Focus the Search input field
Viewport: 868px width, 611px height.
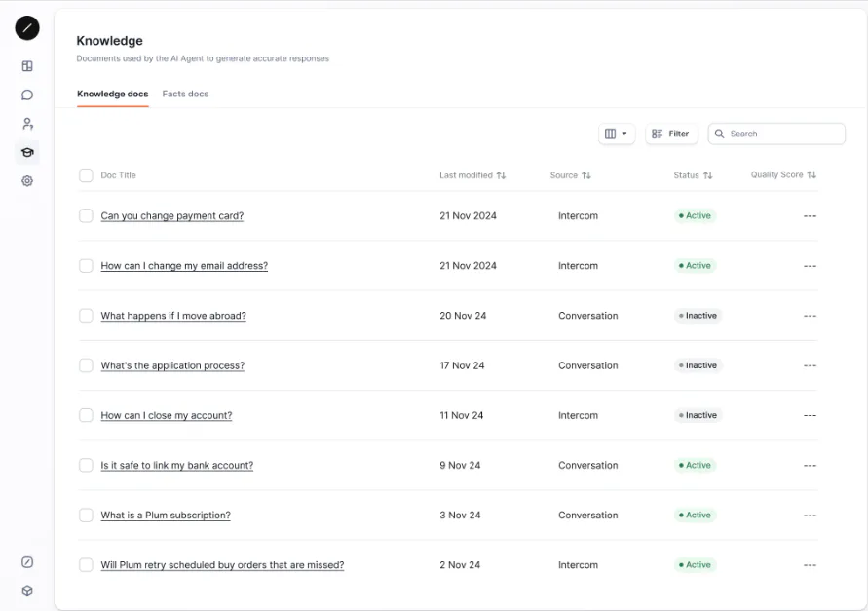pos(776,134)
